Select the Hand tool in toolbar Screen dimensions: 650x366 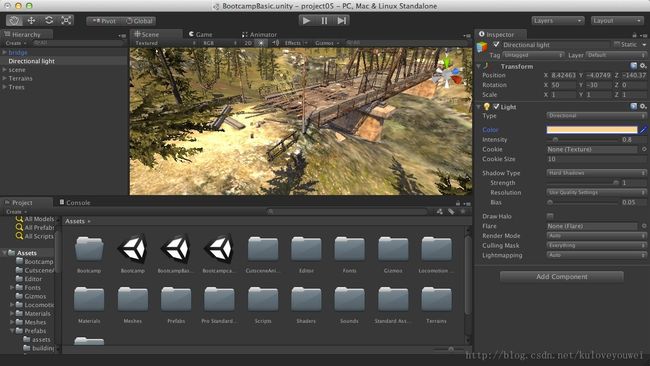point(15,20)
